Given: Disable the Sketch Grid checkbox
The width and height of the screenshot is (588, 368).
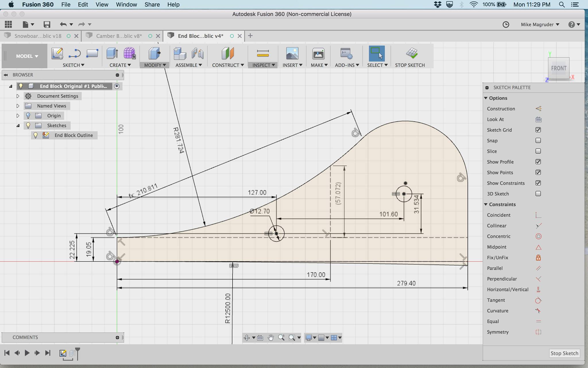Looking at the screenshot, I should 538,130.
